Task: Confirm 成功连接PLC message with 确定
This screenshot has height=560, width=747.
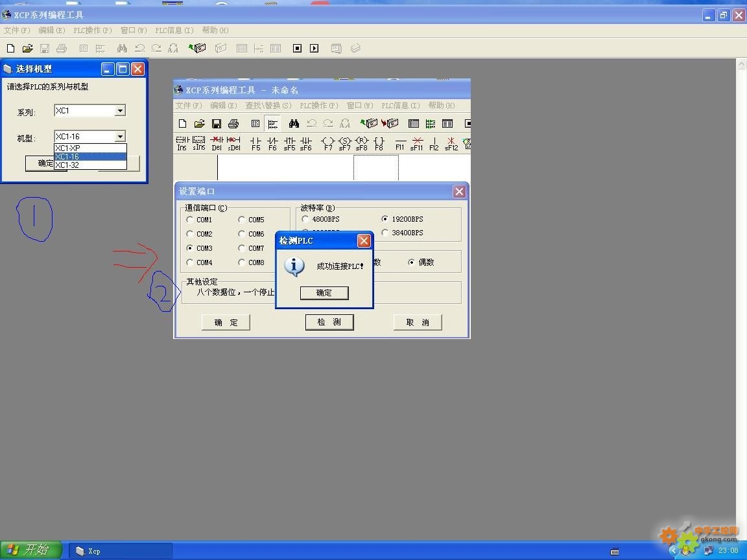Action: pyautogui.click(x=324, y=293)
